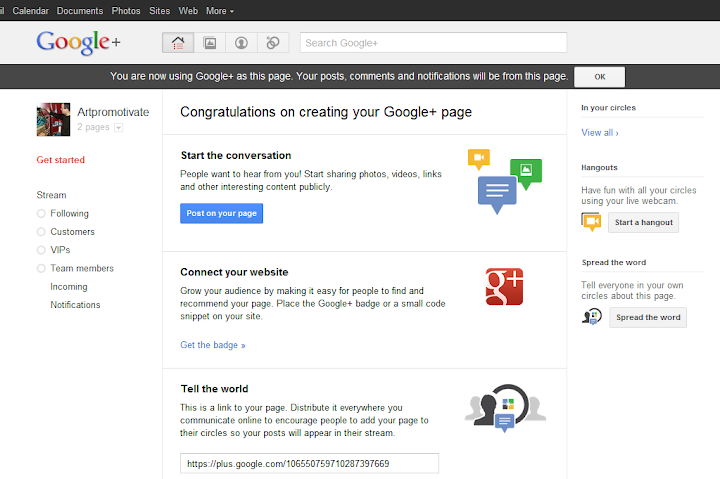Click the Tell the world people illustration

(505, 408)
